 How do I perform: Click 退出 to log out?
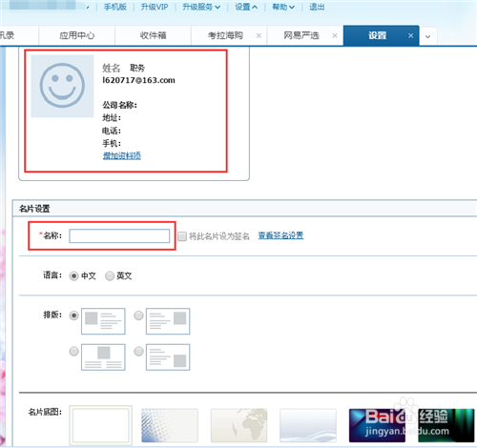(317, 7)
